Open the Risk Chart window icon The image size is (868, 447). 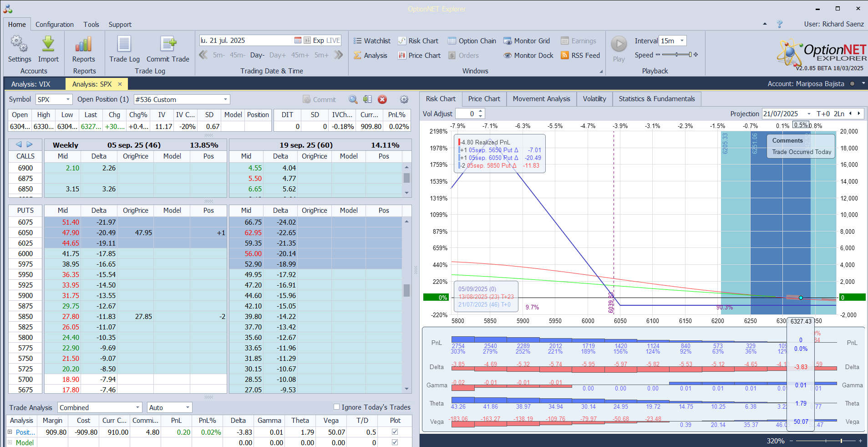click(402, 41)
